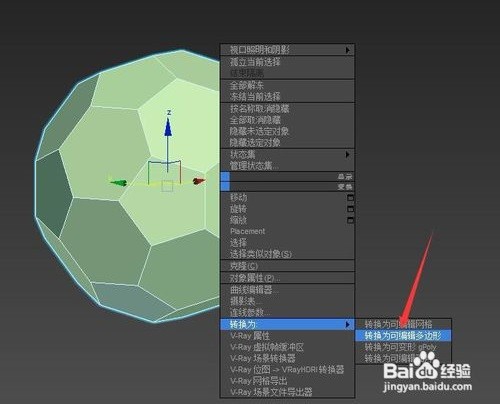
Task: Open V-Ray 场景转换器 entry
Action: pos(287,358)
